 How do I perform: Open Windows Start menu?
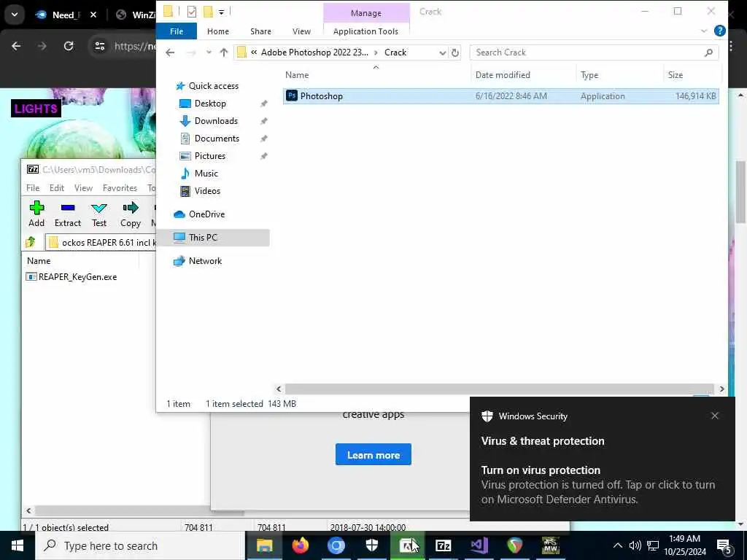coord(18,545)
